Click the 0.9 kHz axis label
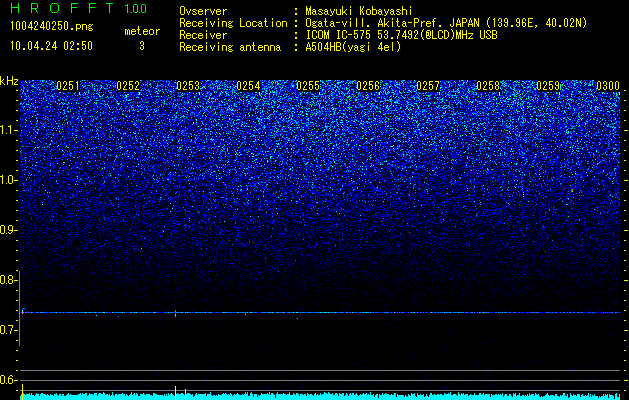This screenshot has height=400, width=629. (x=8, y=230)
